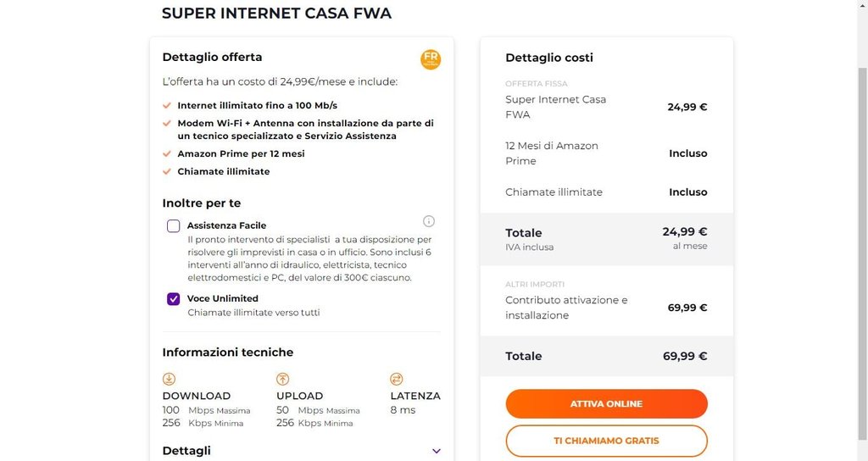This screenshot has width=868, height=461.
Task: Click the Inoltre per te heading
Action: 202,203
